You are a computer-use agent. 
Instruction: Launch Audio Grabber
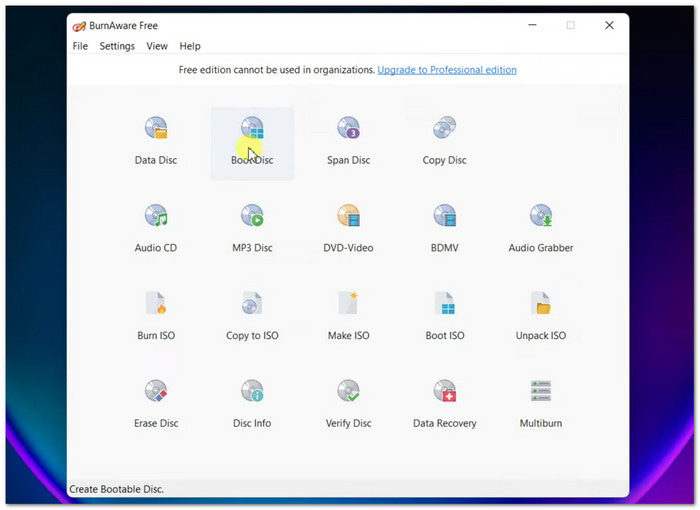click(x=541, y=230)
